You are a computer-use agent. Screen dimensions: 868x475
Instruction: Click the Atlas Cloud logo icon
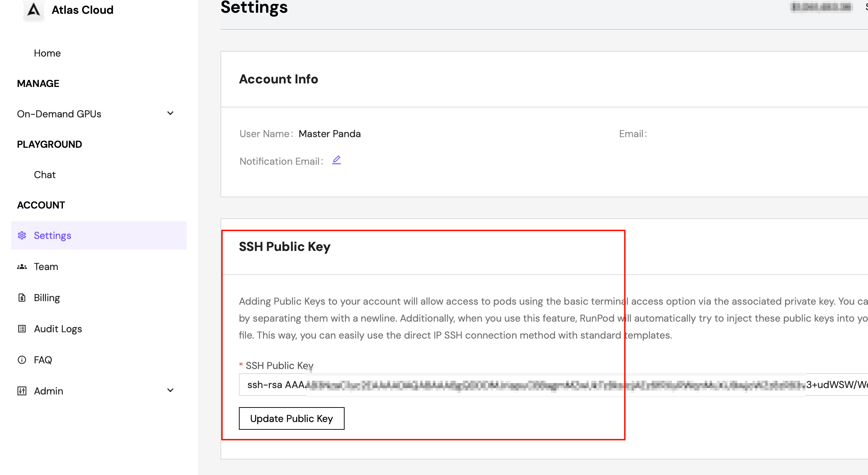point(34,10)
